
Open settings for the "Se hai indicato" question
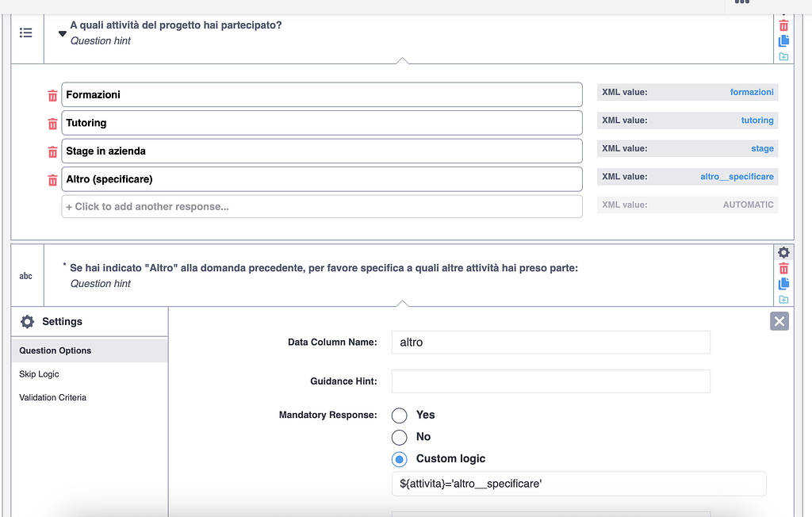click(x=783, y=252)
